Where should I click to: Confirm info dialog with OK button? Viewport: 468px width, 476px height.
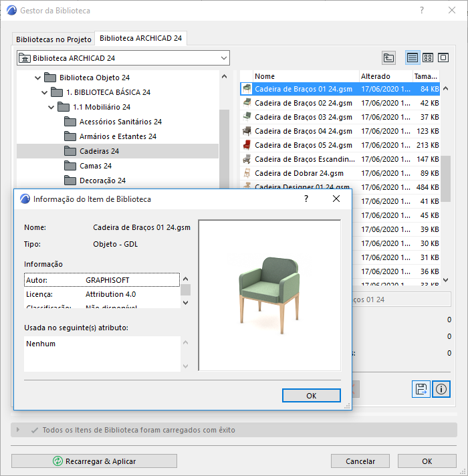(x=312, y=396)
